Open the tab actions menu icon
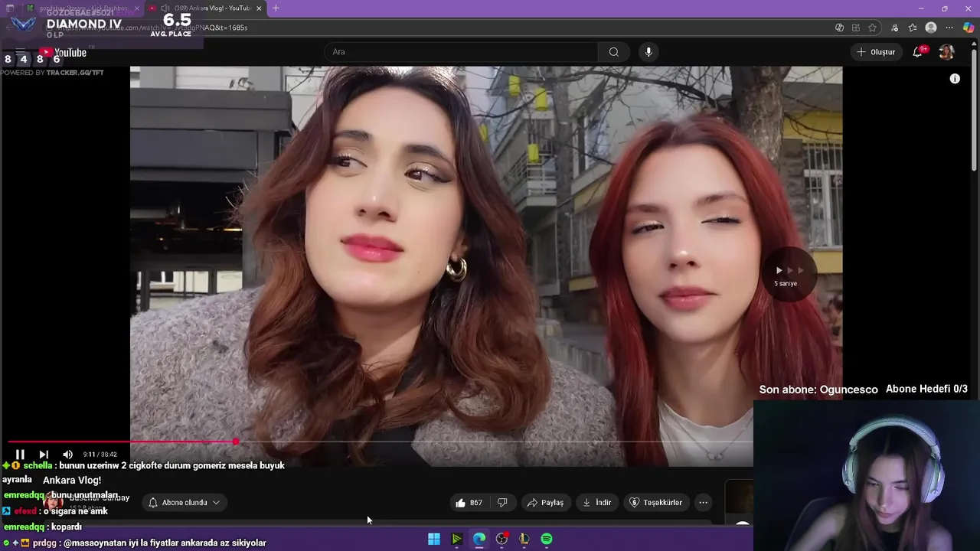This screenshot has height=551, width=980. (x=10, y=8)
